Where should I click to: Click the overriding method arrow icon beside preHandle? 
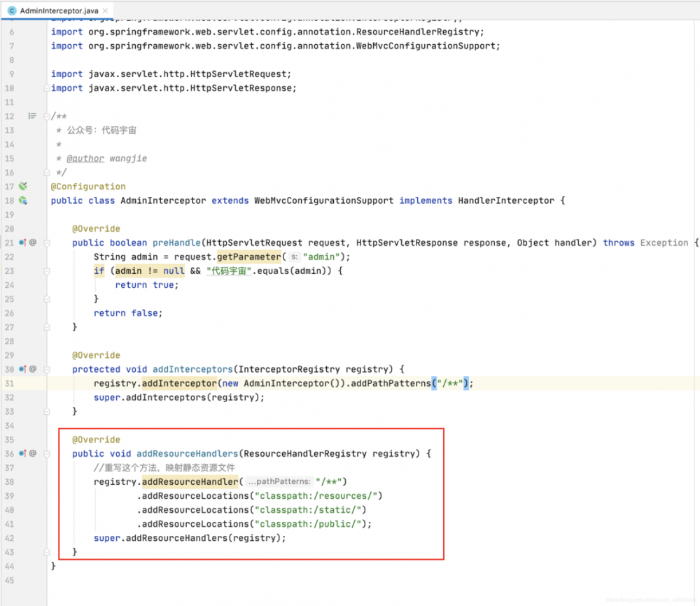tap(23, 242)
